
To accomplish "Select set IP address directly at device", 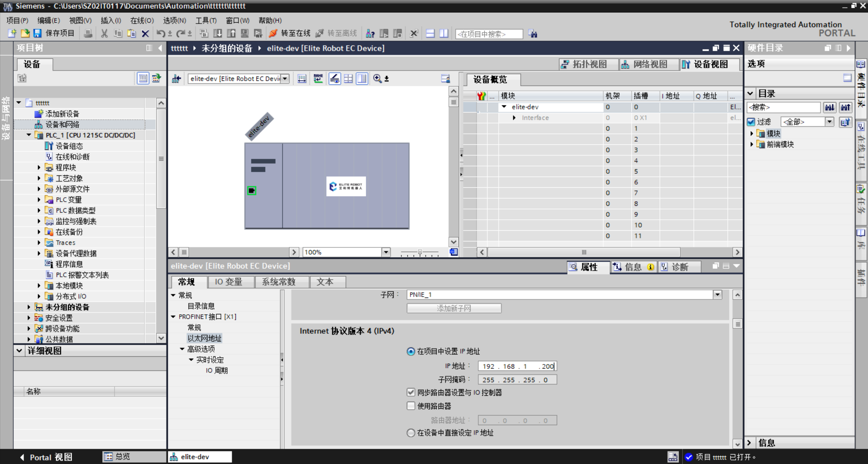I will click(411, 433).
